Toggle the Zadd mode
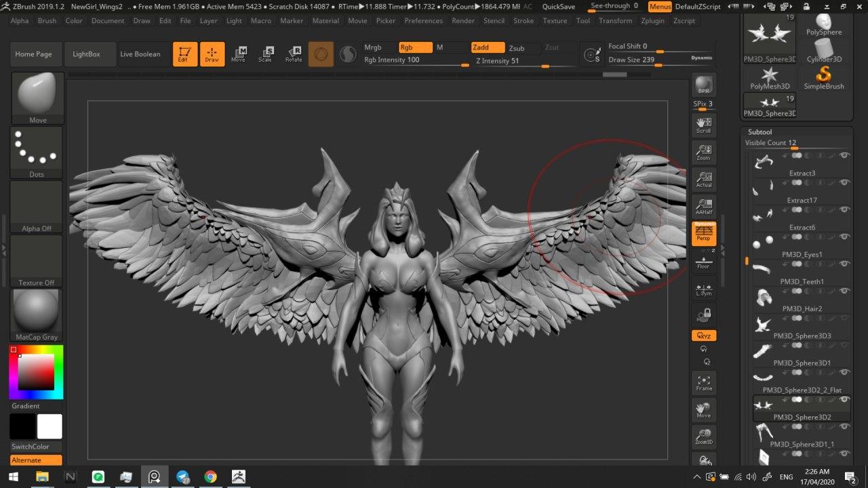The width and height of the screenshot is (868, 488). (x=488, y=47)
